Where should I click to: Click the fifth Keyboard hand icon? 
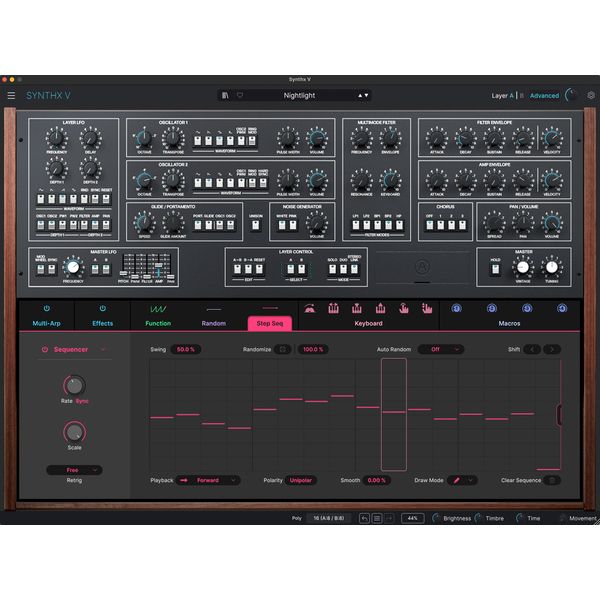[404, 308]
